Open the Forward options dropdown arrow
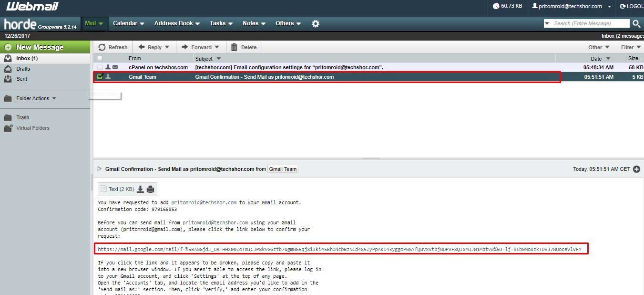 pos(217,47)
